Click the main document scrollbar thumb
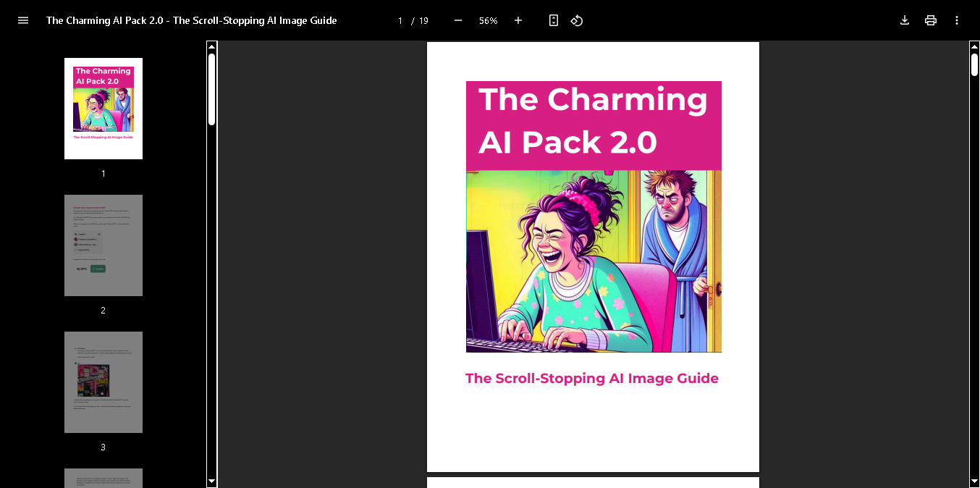Image resolution: width=980 pixels, height=488 pixels. (975, 64)
